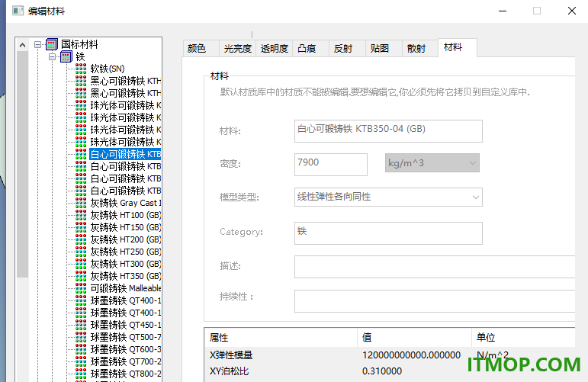The image size is (588, 382).
Task: Click the value 0.310000
Action: point(382,371)
